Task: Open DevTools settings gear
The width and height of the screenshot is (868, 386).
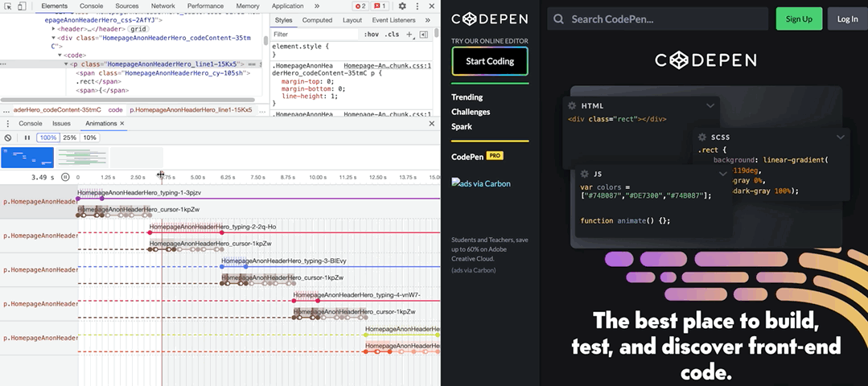Action: pos(402,6)
